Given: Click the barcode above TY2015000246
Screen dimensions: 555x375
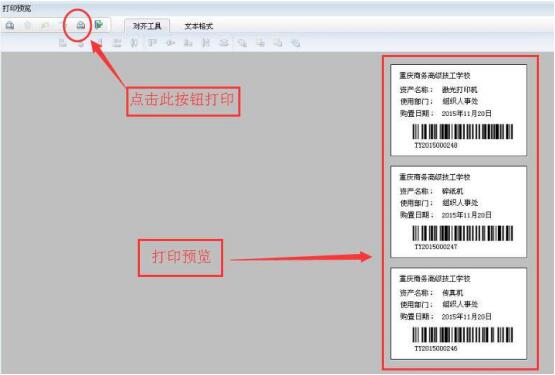Looking at the screenshot, I should click(463, 335).
